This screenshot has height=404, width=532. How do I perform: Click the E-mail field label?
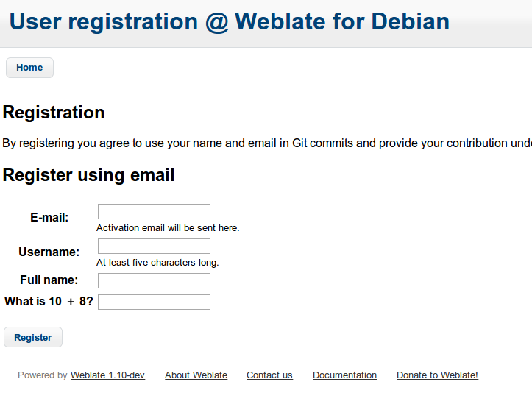(x=49, y=218)
